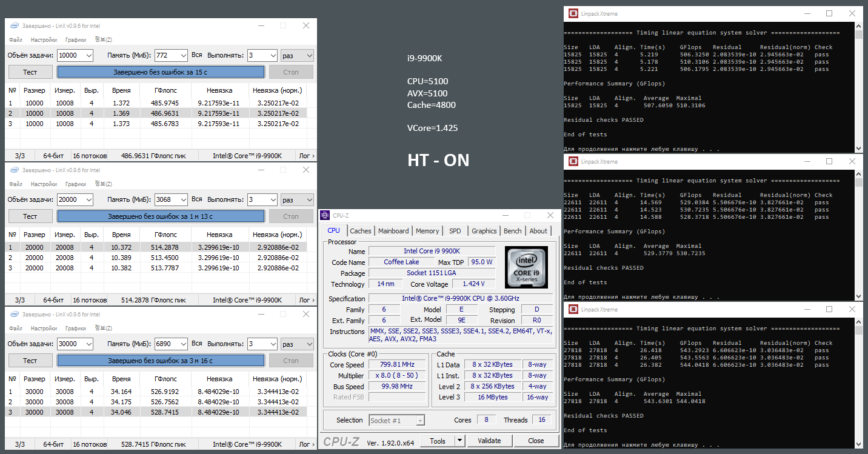Click the Тест button in the 20000-size LinX window
This screenshot has width=868, height=454.
click(x=30, y=216)
